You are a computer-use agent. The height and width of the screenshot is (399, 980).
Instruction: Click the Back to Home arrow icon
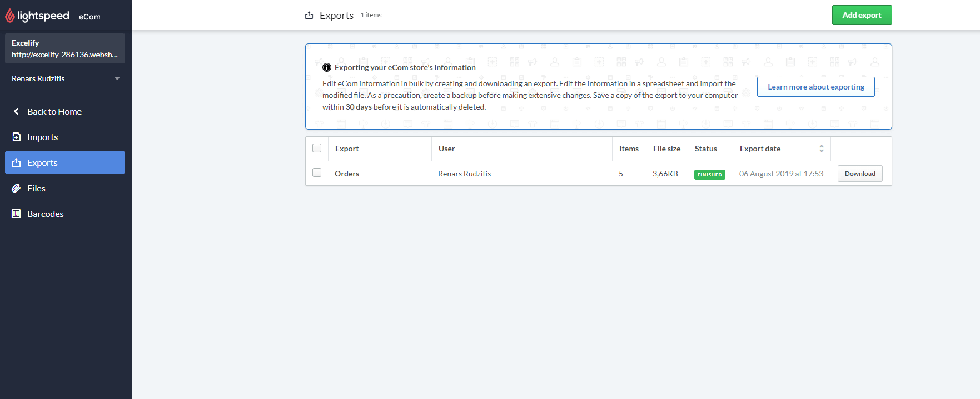pos(16,111)
